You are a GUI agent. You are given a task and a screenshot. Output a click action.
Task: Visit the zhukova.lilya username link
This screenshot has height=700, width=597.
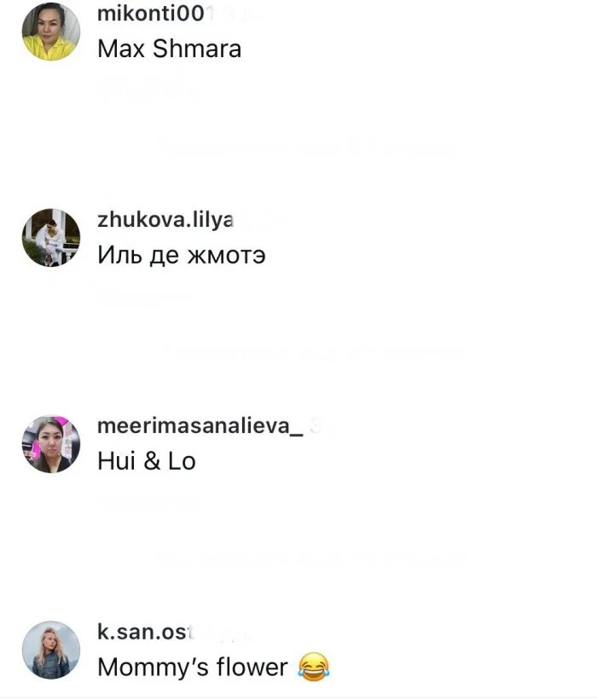(165, 220)
